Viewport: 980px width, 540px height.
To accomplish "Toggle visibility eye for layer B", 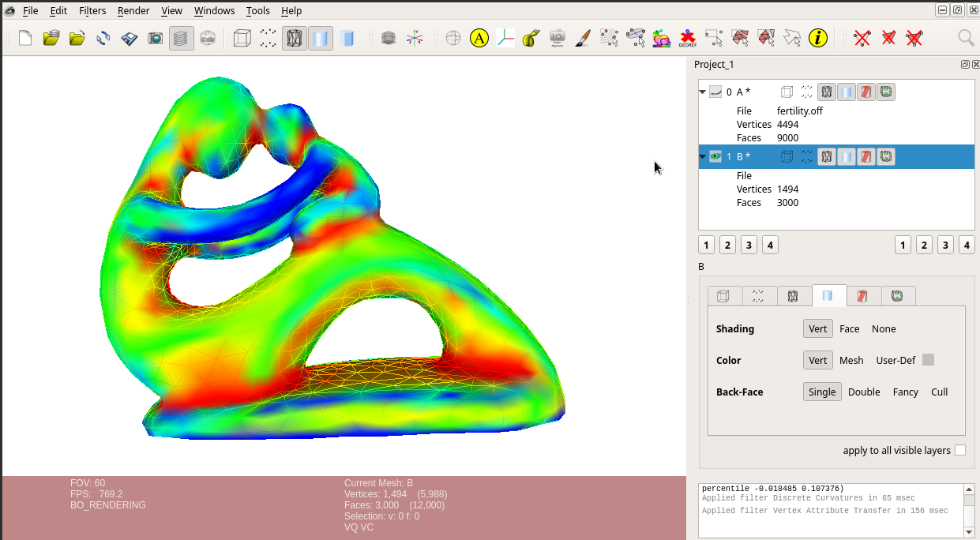I will point(715,156).
